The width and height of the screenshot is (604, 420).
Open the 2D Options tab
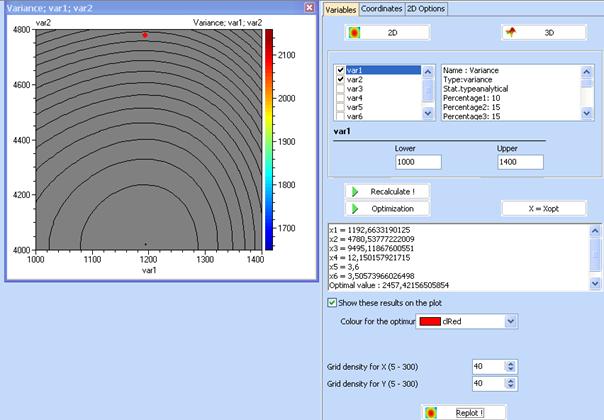click(x=426, y=9)
